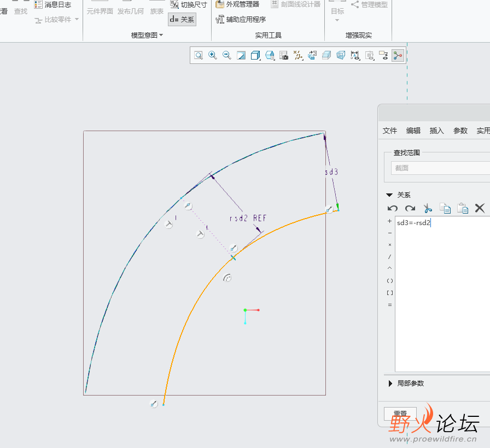
Task: Click d= 关系 ribbon button
Action: [x=182, y=19]
